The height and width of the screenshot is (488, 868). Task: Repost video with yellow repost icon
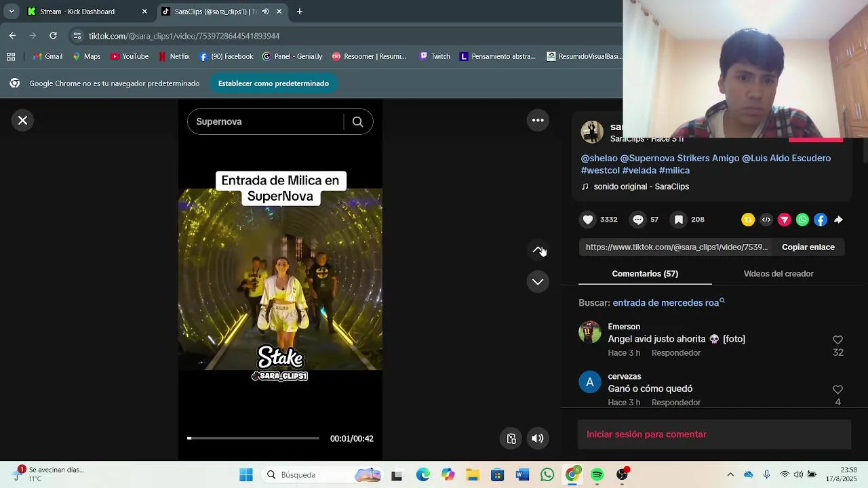point(748,220)
